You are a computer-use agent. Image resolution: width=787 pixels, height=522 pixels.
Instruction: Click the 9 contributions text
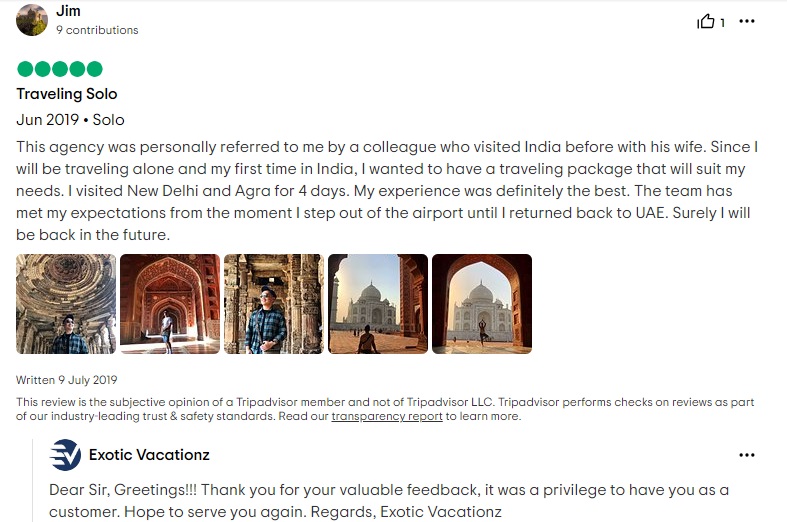(97, 30)
